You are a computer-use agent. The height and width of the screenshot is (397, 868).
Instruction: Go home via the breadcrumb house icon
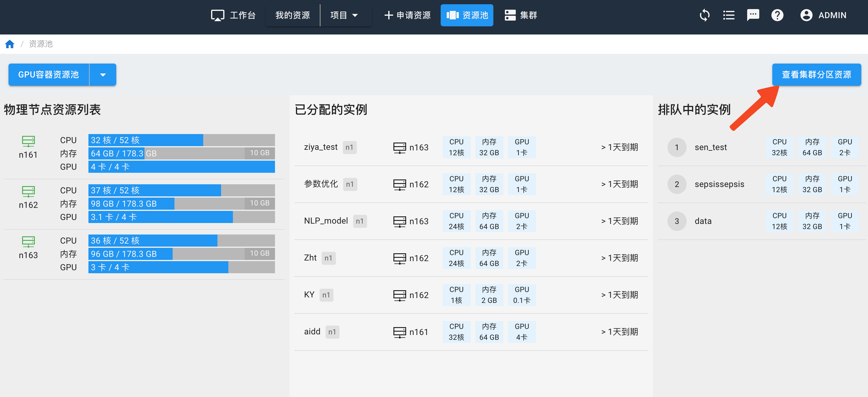[10, 44]
